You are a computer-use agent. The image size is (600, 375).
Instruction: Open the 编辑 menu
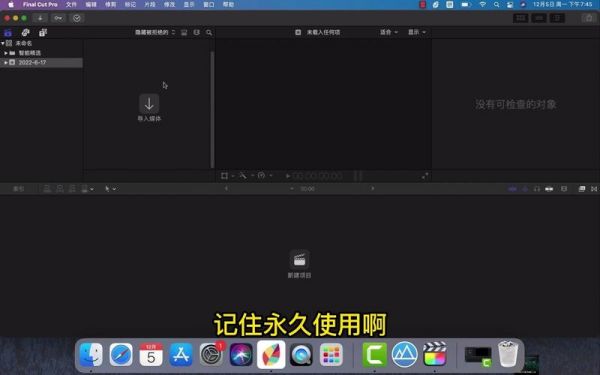point(91,5)
